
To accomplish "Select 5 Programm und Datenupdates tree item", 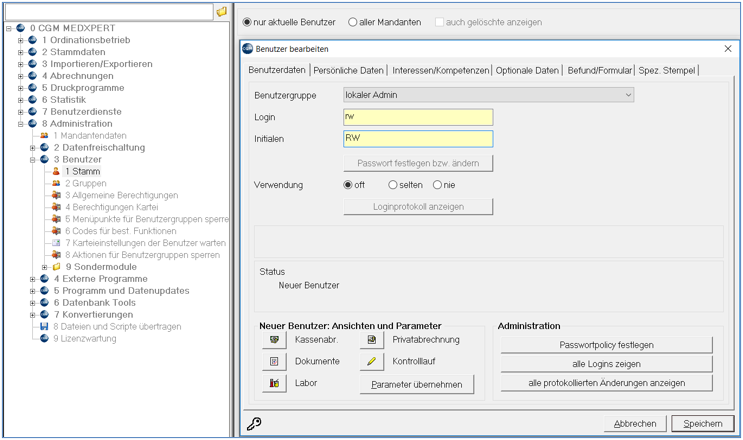I will coord(121,291).
